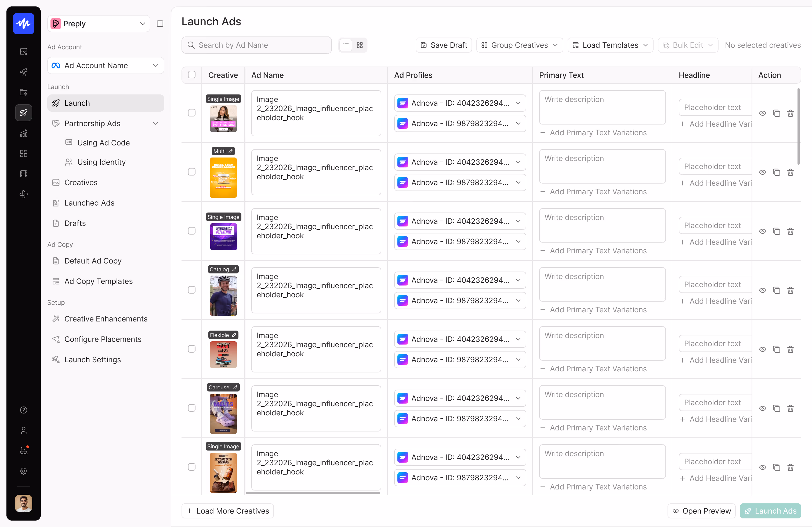Viewport: 812px width, 527px height.
Task: Click the vertical table scrollbar
Action: (x=798, y=126)
